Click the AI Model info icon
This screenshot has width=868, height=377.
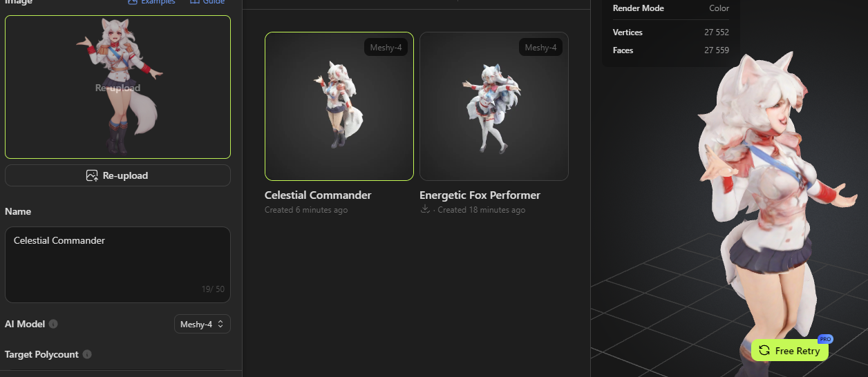(53, 324)
